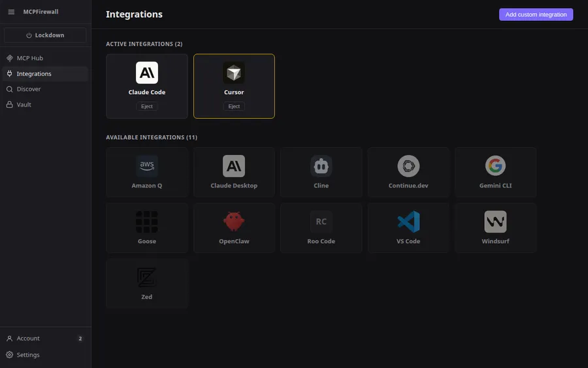Screen dimensions: 588x368
Task: Click the Vault lock icon
Action: coord(10,105)
